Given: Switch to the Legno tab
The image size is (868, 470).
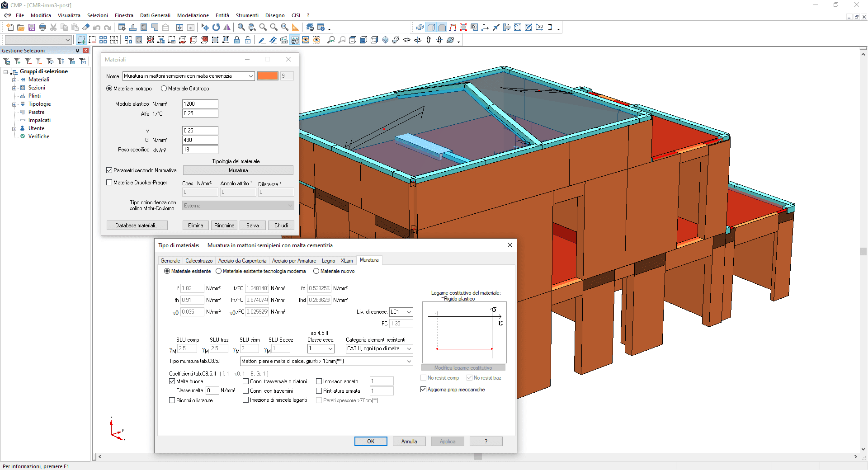Looking at the screenshot, I should coord(328,261).
